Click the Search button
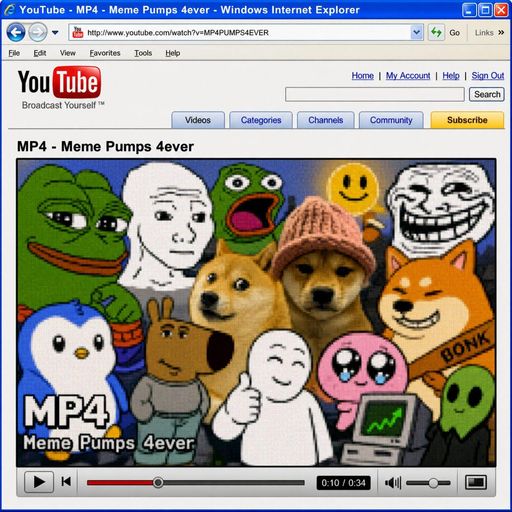The image size is (512, 512). pos(487,94)
